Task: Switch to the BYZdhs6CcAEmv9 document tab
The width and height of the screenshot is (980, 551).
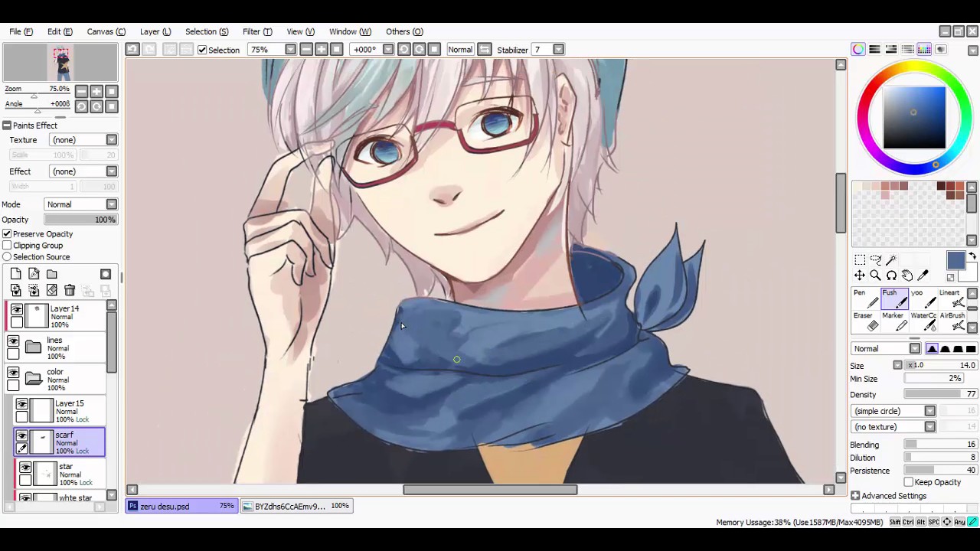Action: pos(296,506)
